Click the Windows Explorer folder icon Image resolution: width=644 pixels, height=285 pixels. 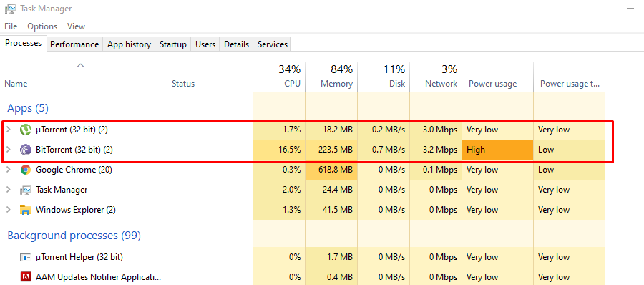coord(26,210)
